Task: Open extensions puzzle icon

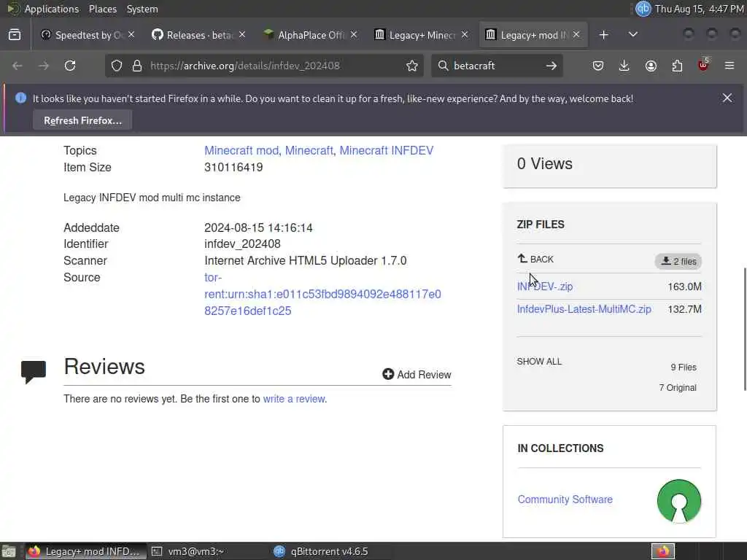Action: coord(677,66)
